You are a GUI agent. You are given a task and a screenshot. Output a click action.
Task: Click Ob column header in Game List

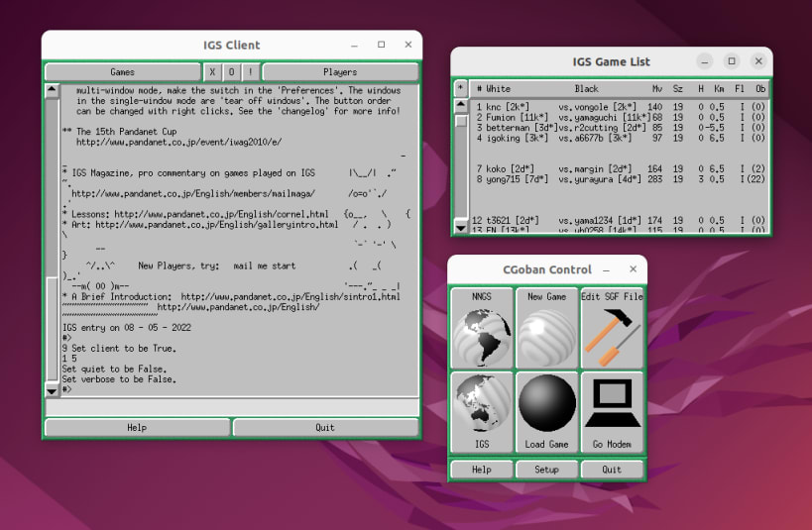(x=760, y=89)
